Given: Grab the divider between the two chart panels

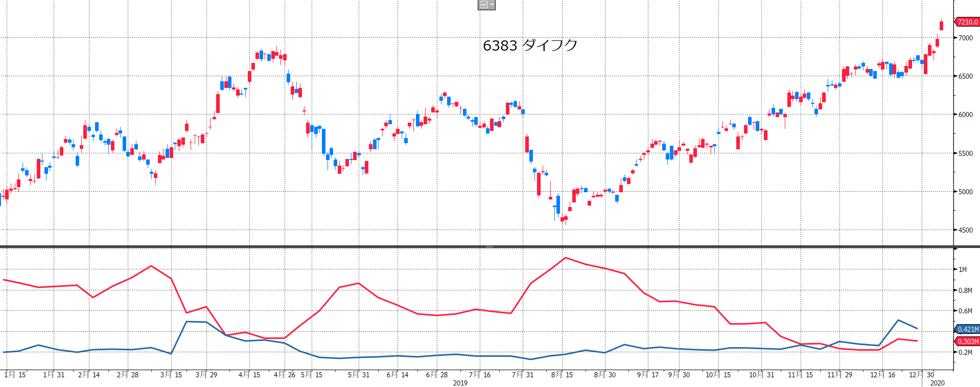Looking at the screenshot, I should 489,247.
